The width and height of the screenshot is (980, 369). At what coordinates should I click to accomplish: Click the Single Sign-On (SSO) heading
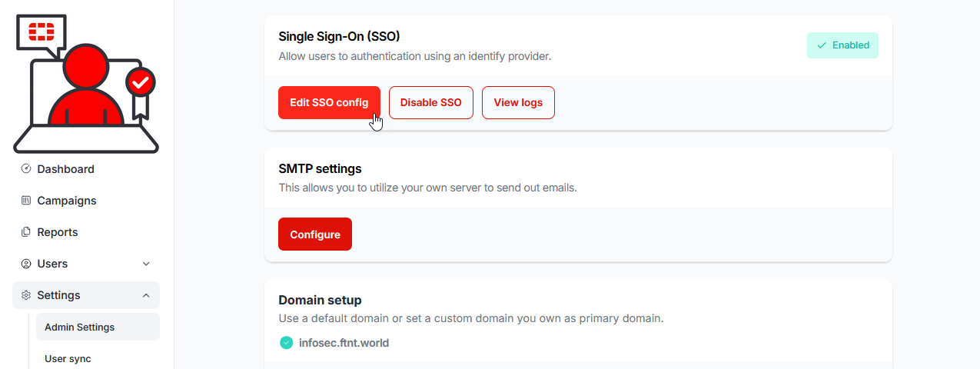pyautogui.click(x=339, y=36)
